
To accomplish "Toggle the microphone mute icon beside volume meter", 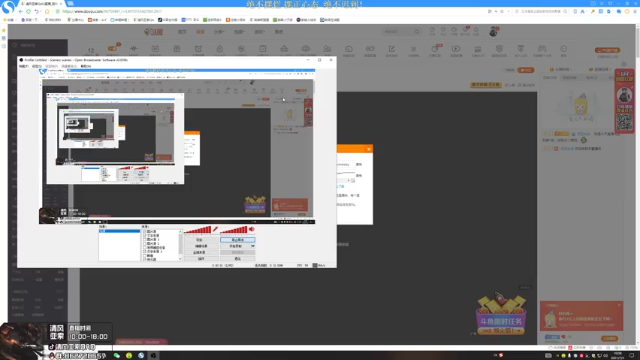I will tap(215, 229).
